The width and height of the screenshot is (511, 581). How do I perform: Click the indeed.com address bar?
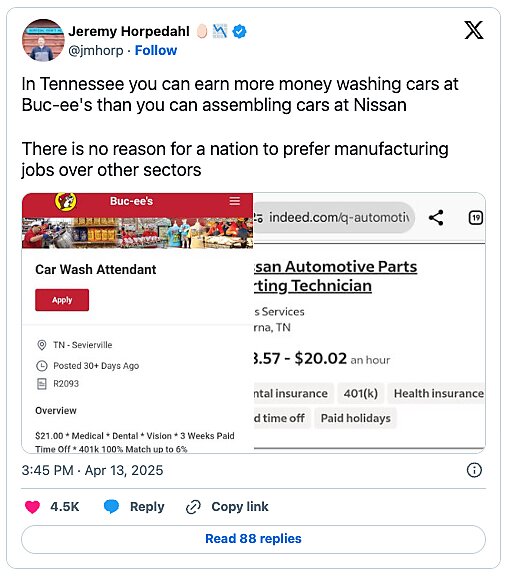[334, 218]
